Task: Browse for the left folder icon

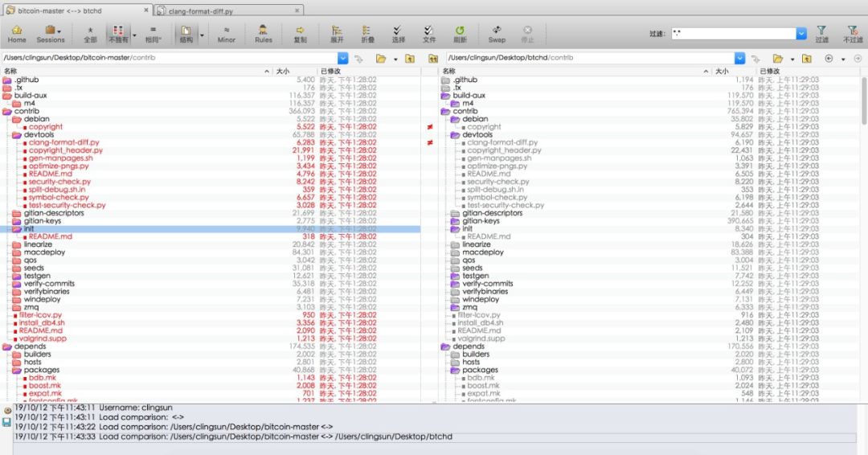Action: [381, 58]
